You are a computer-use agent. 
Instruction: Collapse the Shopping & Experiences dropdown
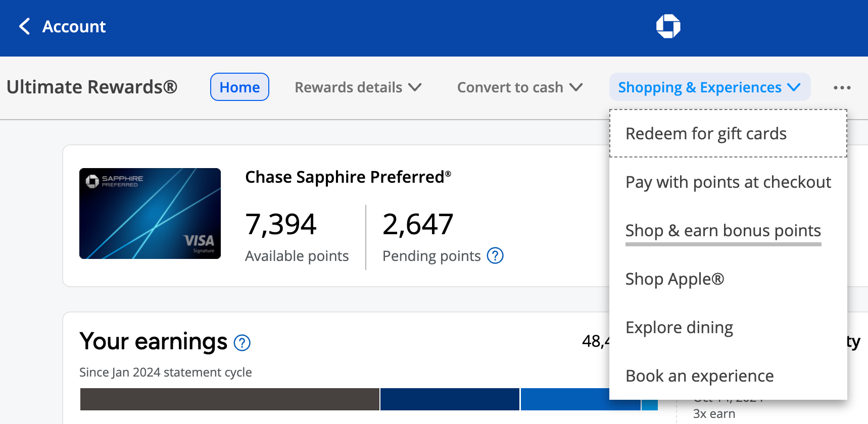point(709,87)
